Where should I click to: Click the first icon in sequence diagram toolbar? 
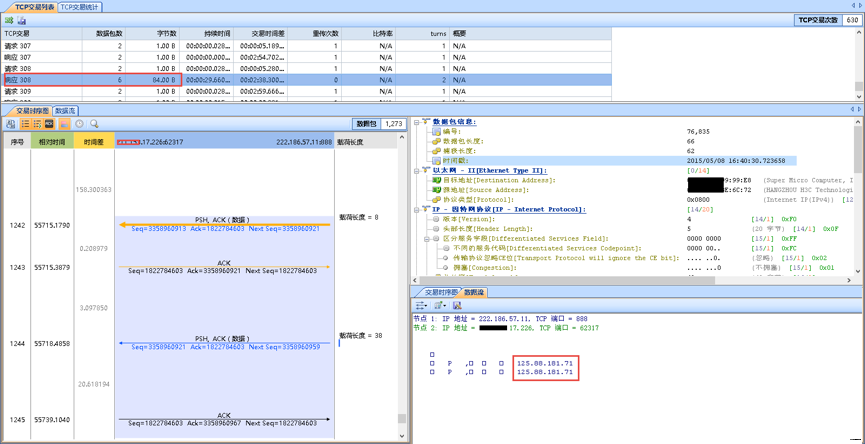tap(11, 124)
